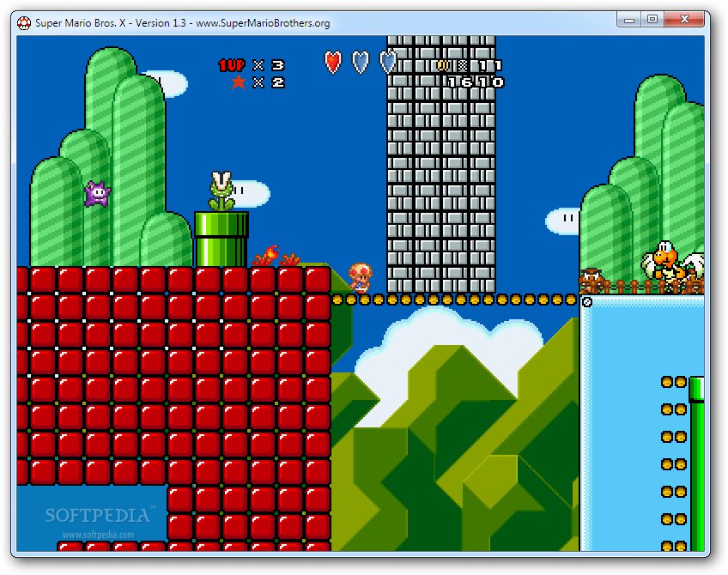Click the filled red heart in the HUD
The height and width of the screenshot is (575, 728).
(333, 62)
